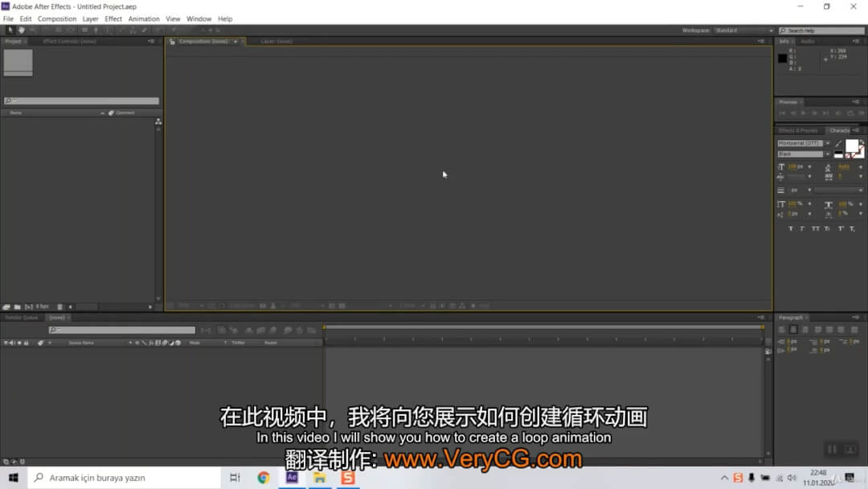Toggle the timeline Lock column switch
The width and height of the screenshot is (868, 489).
26,343
